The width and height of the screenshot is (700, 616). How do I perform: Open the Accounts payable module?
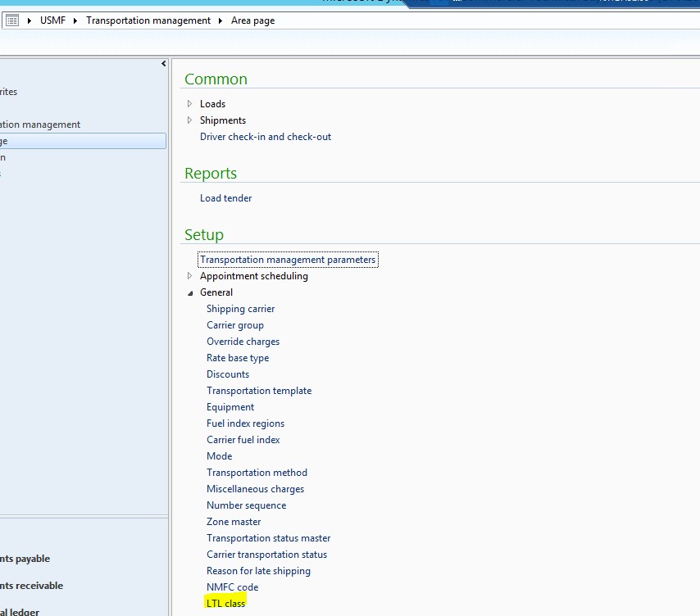pos(26,559)
